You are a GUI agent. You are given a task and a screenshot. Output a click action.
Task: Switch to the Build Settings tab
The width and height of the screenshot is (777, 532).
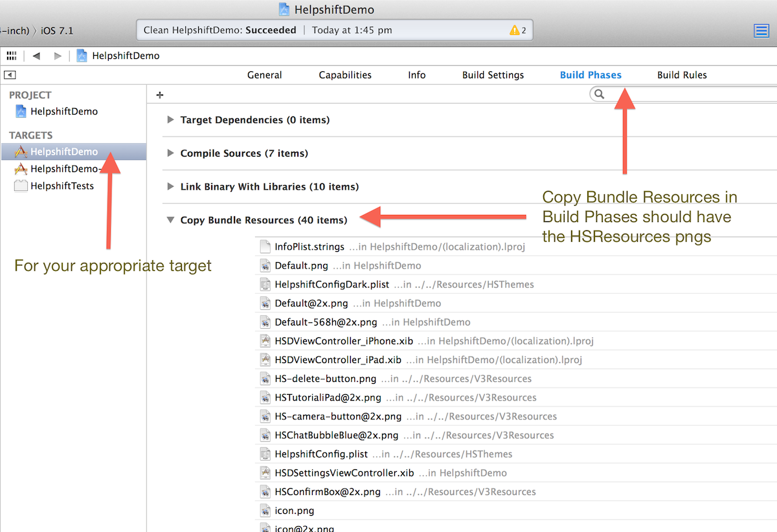493,75
